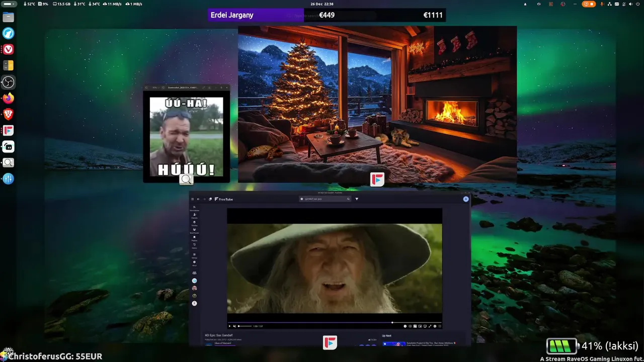Click the 13.5 GB memory indicator
The width and height of the screenshot is (644, 362).
pyautogui.click(x=61, y=4)
